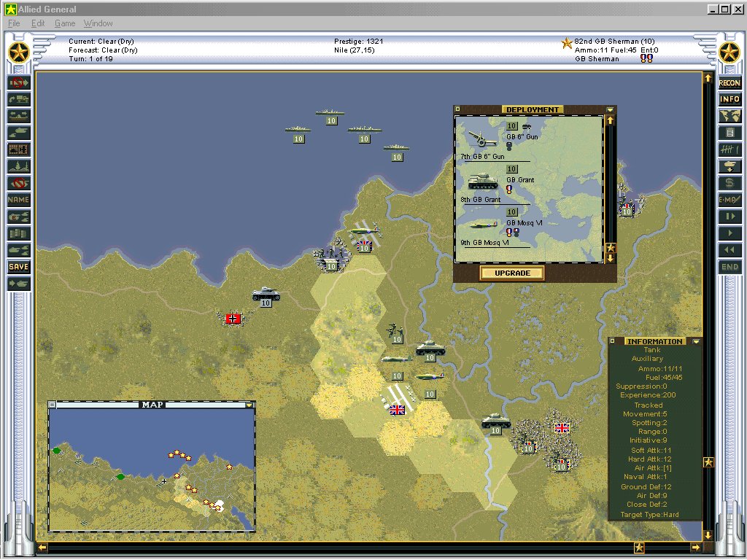Screen dimensions: 747x560
Task: Click the arrow-to-tank icon below SAVE
Action: 18,284
